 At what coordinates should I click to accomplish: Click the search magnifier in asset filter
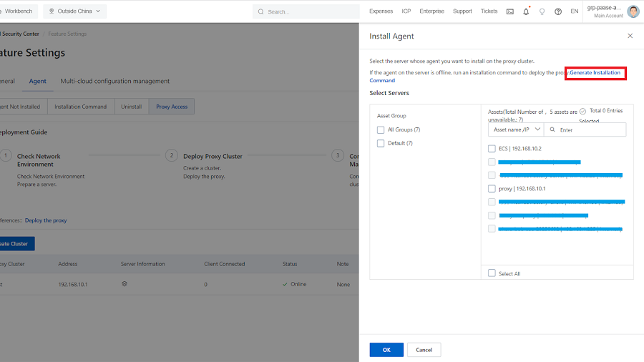point(553,129)
